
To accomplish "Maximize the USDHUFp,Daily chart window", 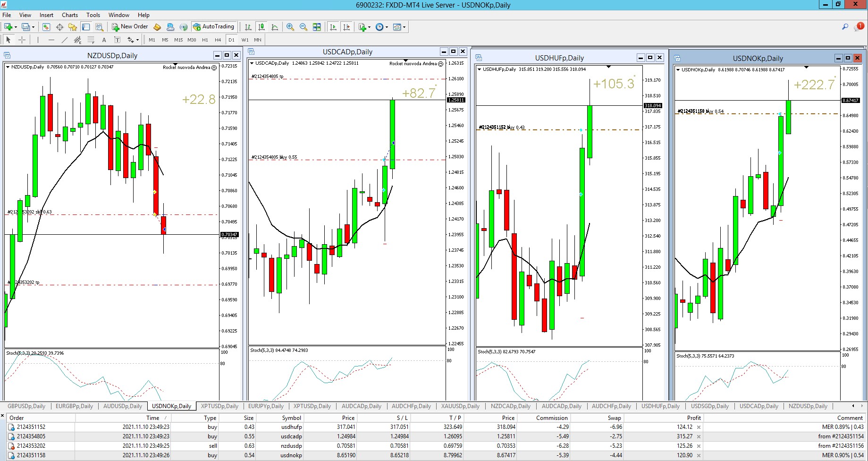I will 650,58.
